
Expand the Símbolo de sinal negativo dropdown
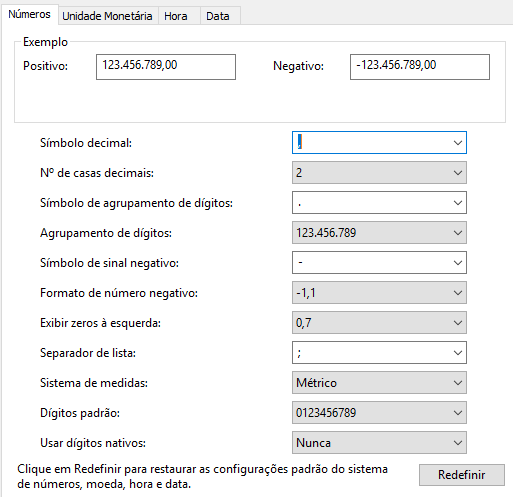pyautogui.click(x=379, y=263)
